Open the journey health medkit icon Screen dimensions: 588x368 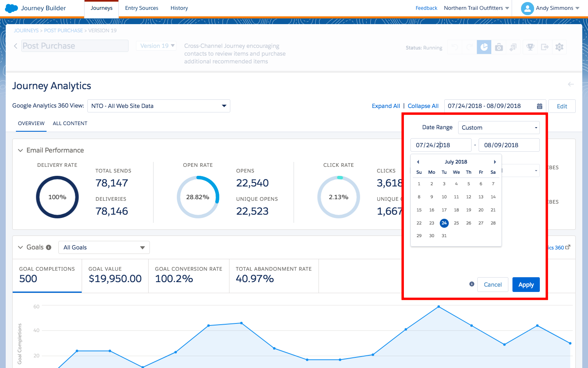[x=499, y=47]
